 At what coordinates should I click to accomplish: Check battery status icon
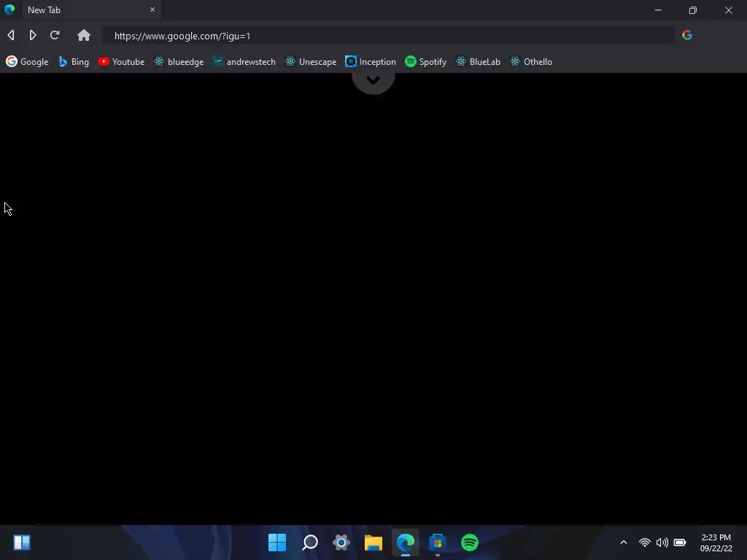680,542
